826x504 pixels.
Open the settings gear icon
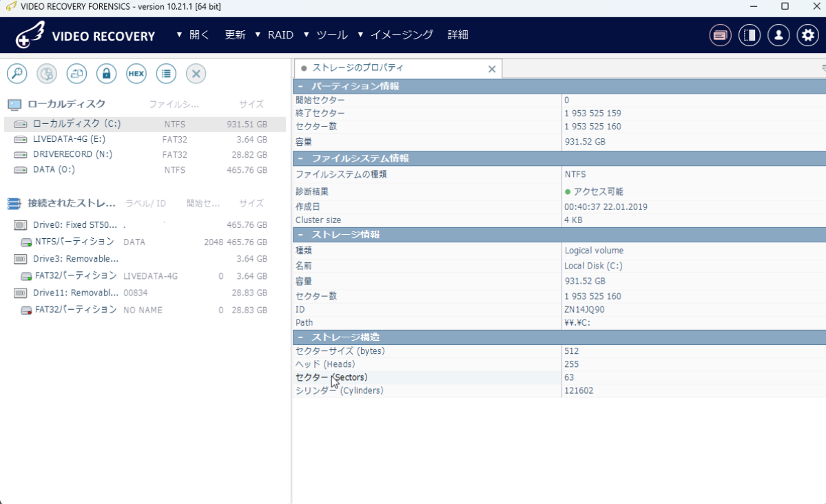[x=807, y=35]
